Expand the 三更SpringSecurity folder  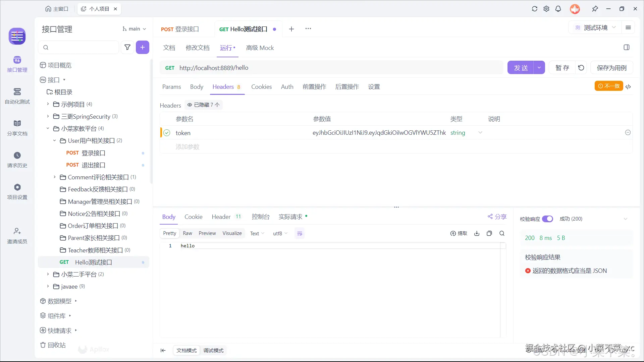tap(48, 116)
